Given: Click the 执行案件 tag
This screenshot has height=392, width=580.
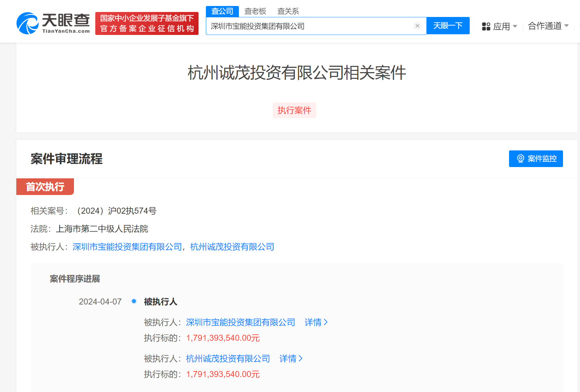Looking at the screenshot, I should tap(294, 110).
